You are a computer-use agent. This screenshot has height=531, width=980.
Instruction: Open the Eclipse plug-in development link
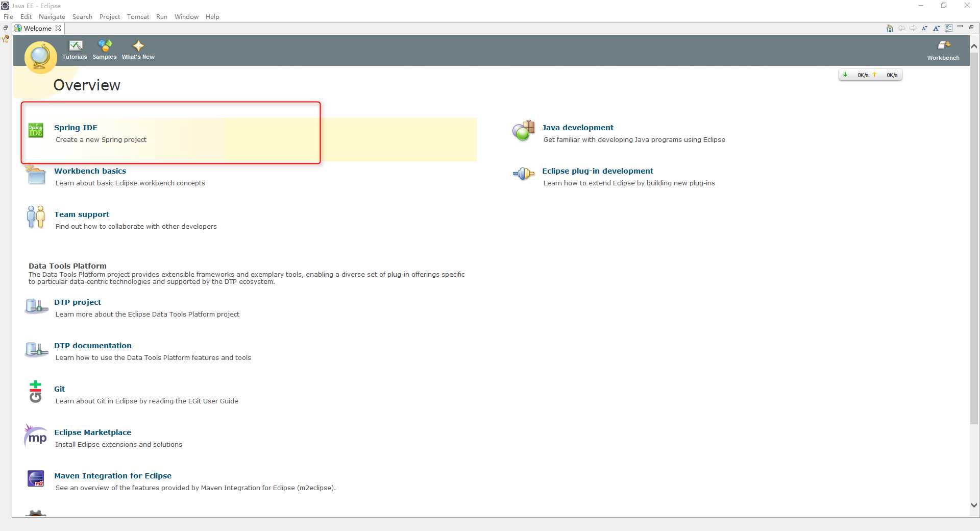click(x=598, y=171)
